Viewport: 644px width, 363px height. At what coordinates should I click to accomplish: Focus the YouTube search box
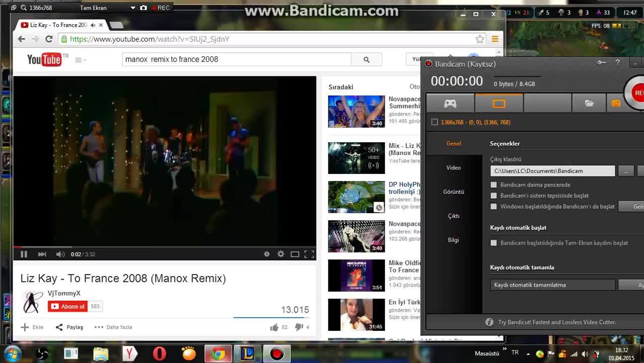tap(236, 59)
